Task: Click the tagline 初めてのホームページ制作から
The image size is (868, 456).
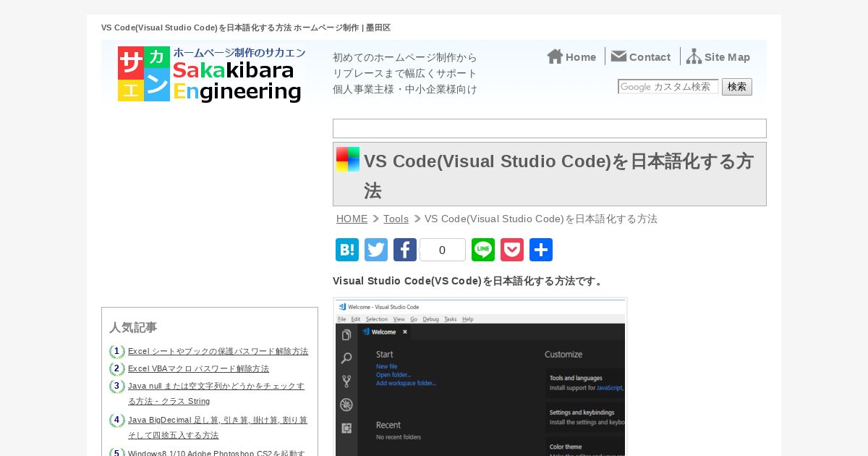Action: (x=405, y=57)
